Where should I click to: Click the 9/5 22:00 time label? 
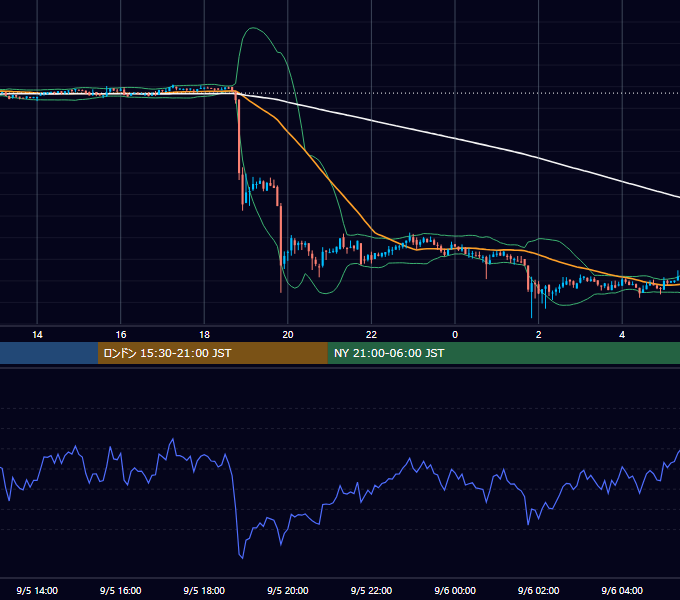371,590
